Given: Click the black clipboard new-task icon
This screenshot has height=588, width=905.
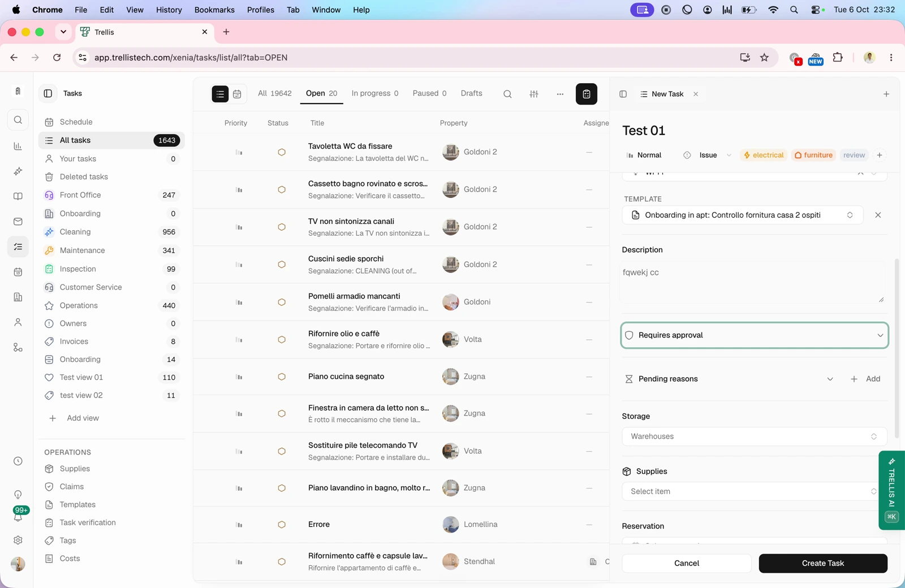Looking at the screenshot, I should tap(587, 94).
